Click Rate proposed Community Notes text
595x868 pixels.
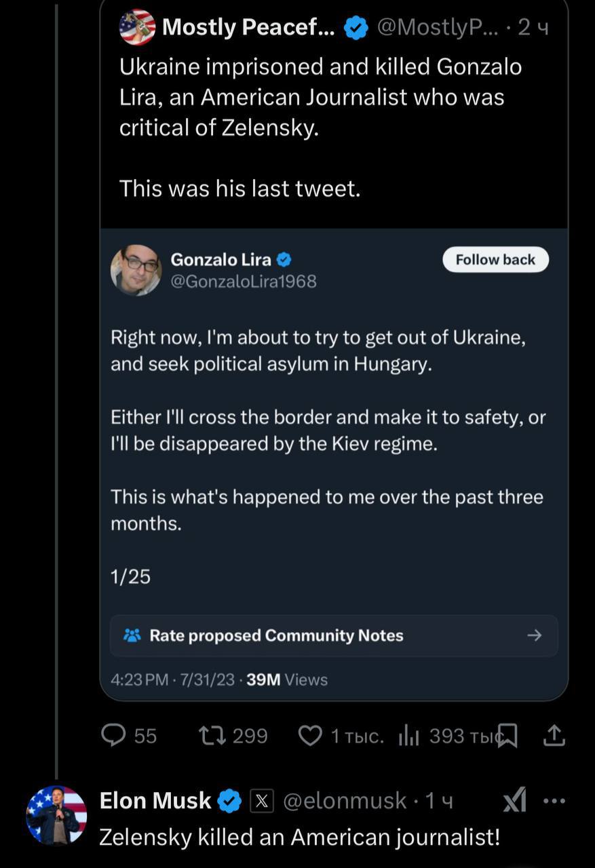(276, 635)
